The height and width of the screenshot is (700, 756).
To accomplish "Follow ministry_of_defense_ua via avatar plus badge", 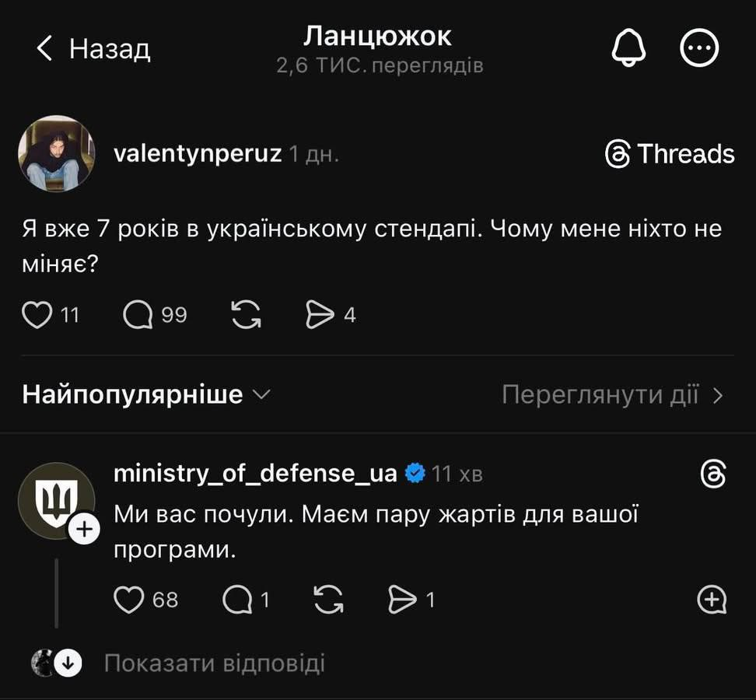I will [x=84, y=530].
